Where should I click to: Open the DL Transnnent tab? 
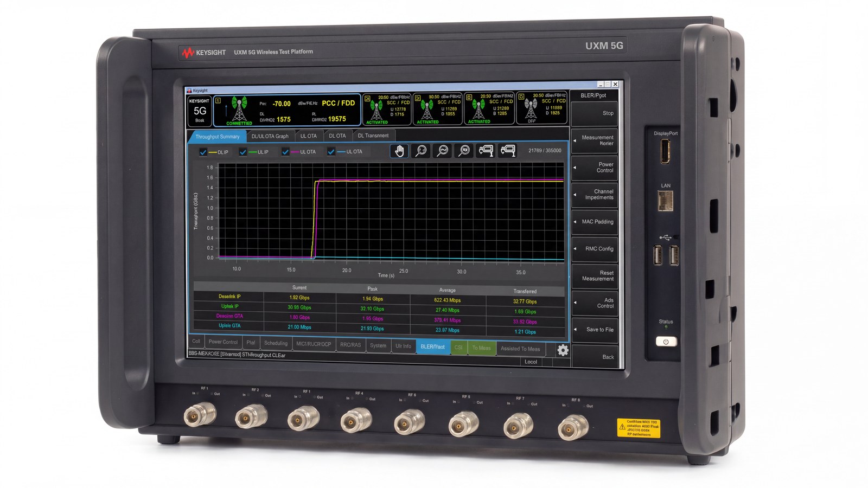coord(373,136)
